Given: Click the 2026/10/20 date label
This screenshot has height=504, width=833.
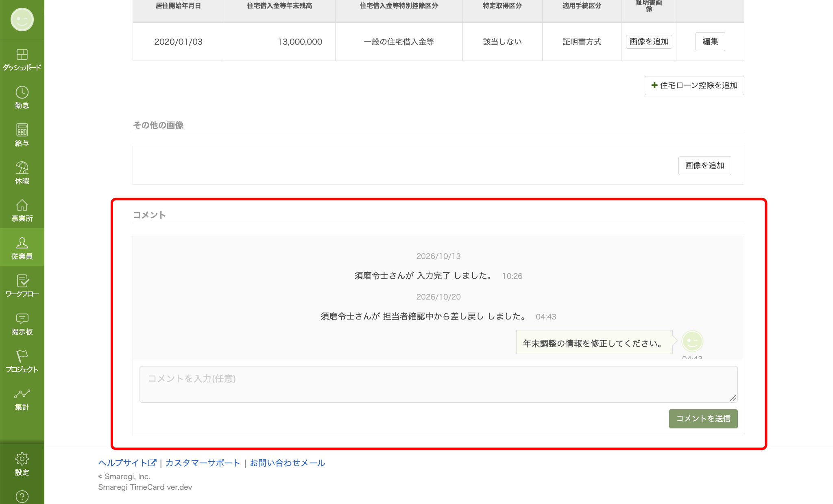Looking at the screenshot, I should point(438,297).
